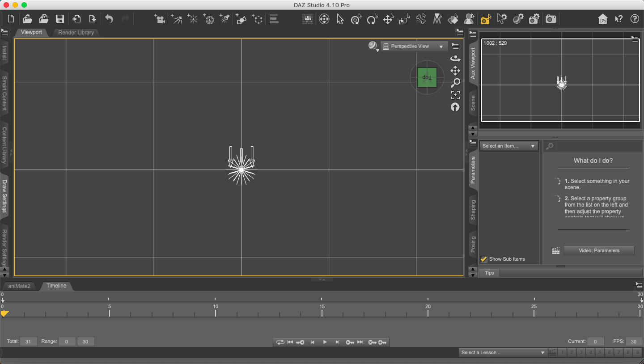Activate the yellow Spot Render camera tool

click(486, 19)
